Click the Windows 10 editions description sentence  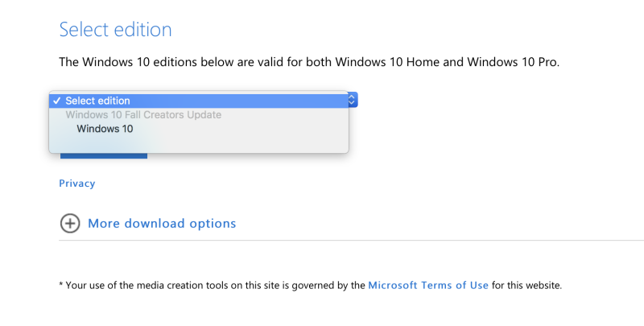pyautogui.click(x=309, y=62)
